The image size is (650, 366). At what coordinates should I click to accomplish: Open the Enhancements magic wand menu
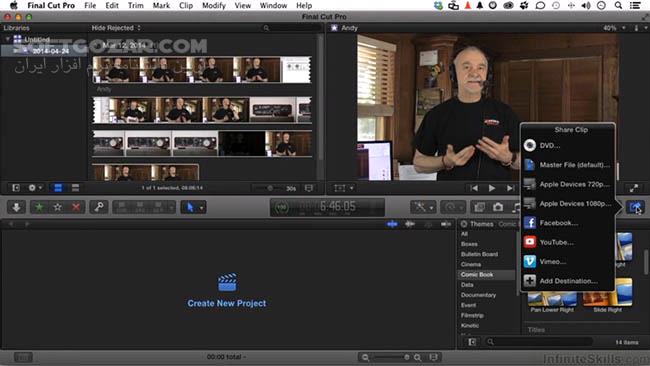pyautogui.click(x=423, y=207)
